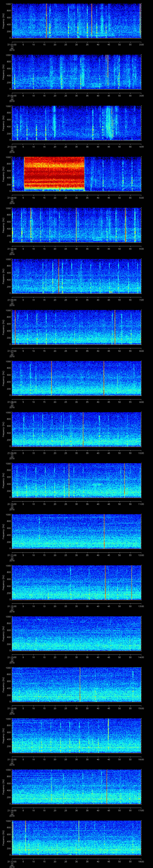Image resolution: width=153 pixels, height=868 pixels.
Task: Open the 21:11:00 spectrogram panel
Action: click(x=76, y=531)
